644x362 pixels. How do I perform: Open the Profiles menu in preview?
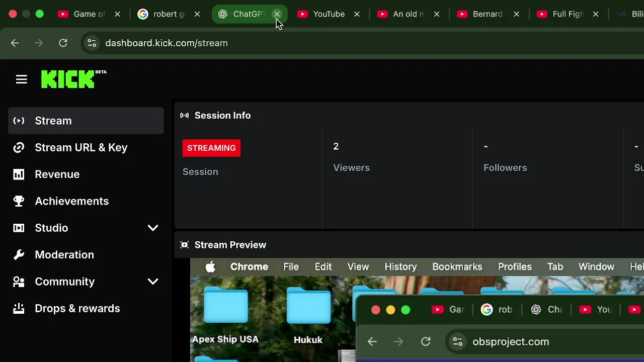coord(515,267)
